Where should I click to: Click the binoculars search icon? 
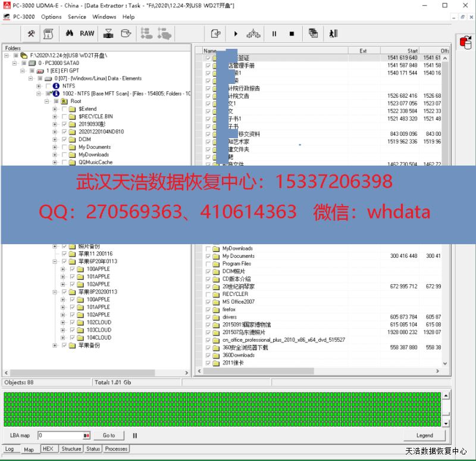coord(70,34)
